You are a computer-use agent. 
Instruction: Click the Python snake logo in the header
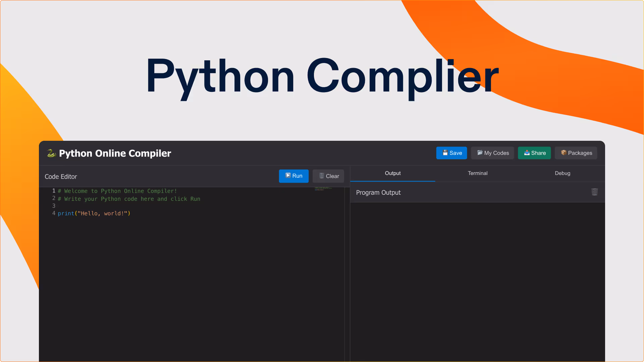(x=51, y=153)
